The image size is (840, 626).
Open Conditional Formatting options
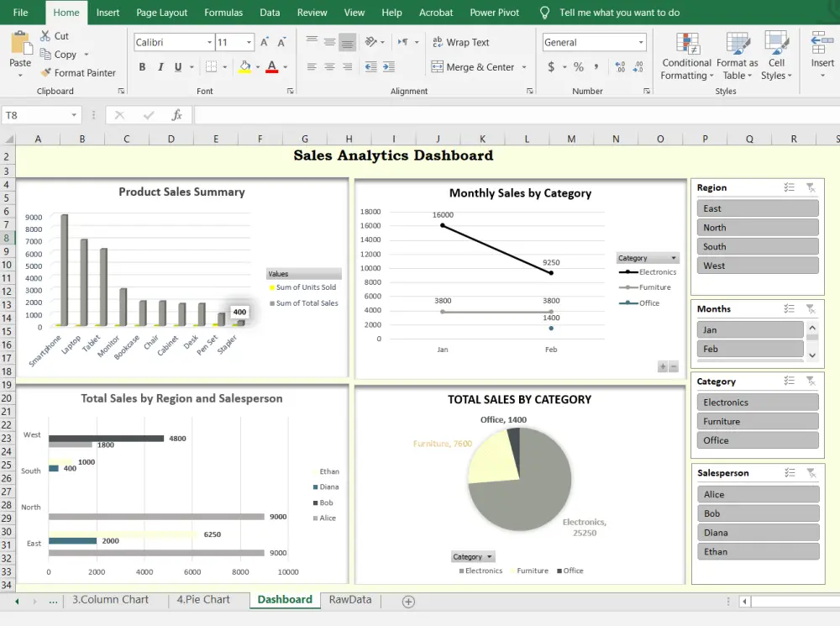point(686,58)
